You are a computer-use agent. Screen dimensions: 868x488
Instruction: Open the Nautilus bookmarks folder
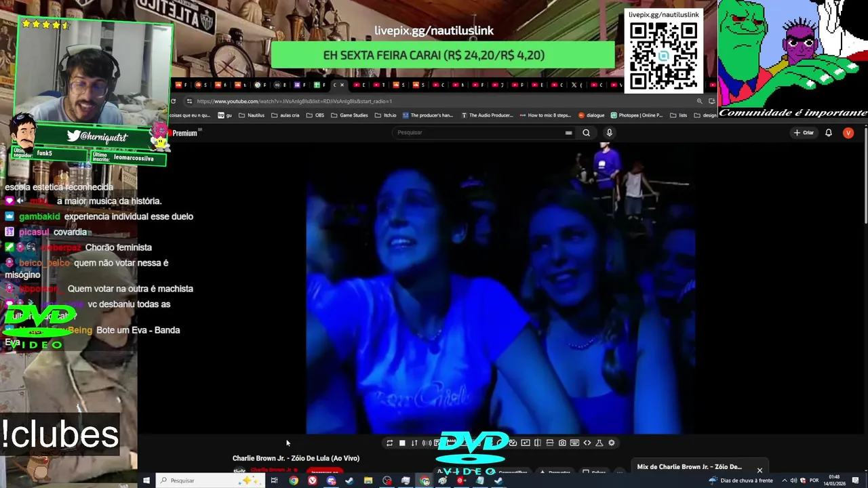click(x=251, y=115)
